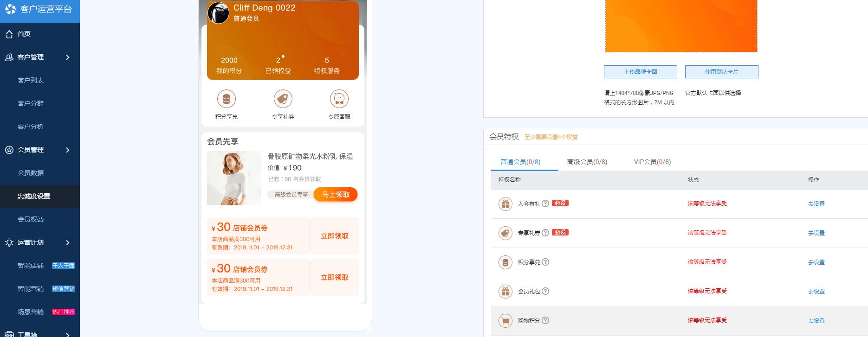This screenshot has width=868, height=337.
Task: Click the home icon beside 首页
Action: pos(9,34)
